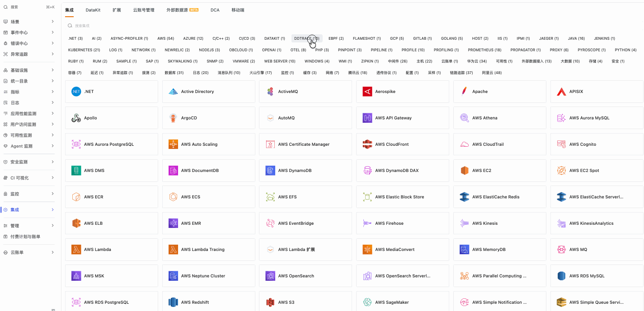Open the AutoMQ card
This screenshot has height=311, width=644.
306,118
